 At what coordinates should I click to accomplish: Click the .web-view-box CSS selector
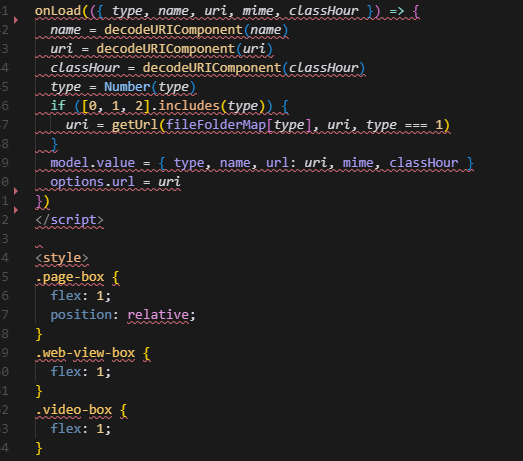[85, 353]
